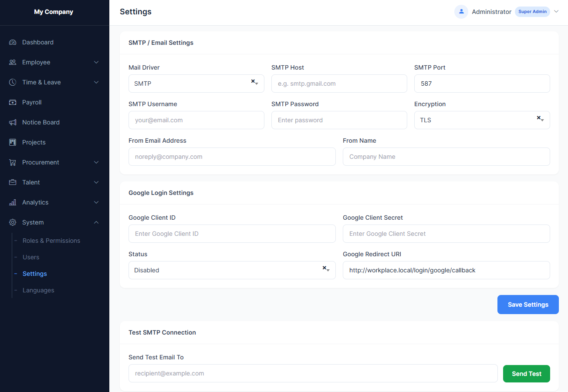Select the Payroll icon in sidebar
Screen dimensions: 568x392
pos(13,102)
